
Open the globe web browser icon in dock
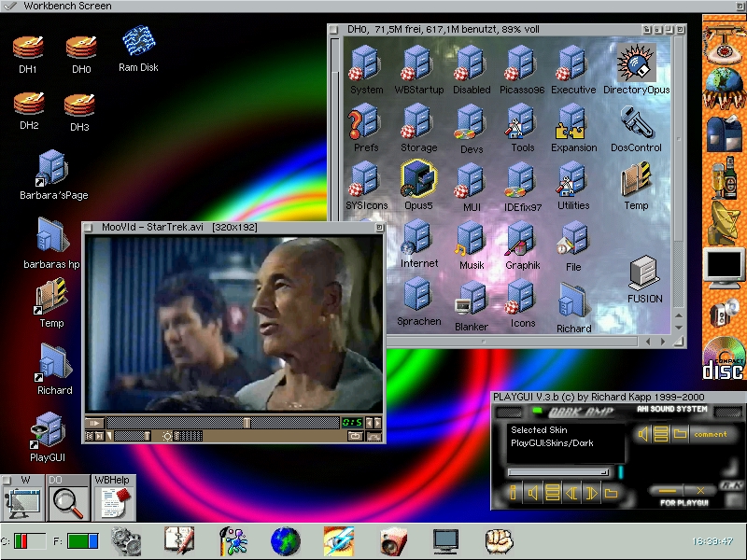285,539
